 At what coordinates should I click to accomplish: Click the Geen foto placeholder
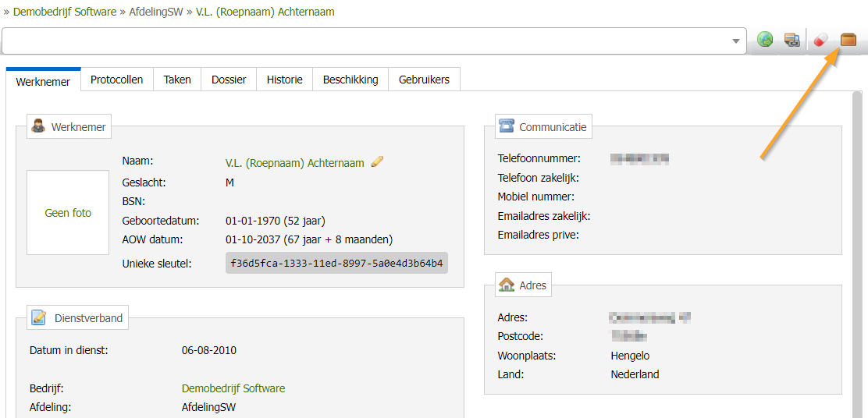click(x=68, y=213)
